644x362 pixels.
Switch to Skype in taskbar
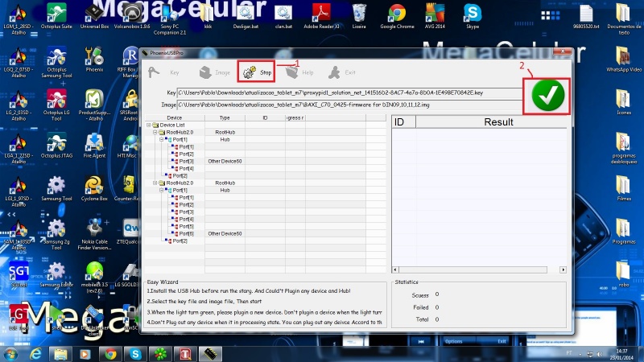coord(135,354)
